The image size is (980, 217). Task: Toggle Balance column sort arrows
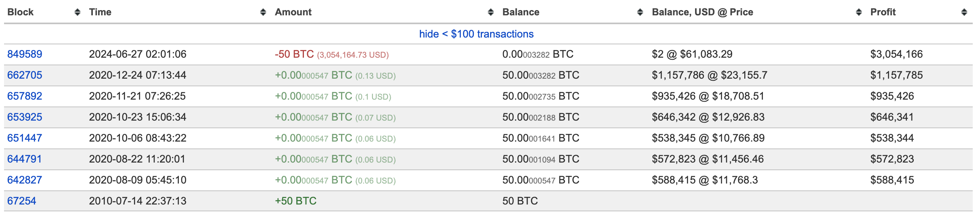(x=640, y=13)
